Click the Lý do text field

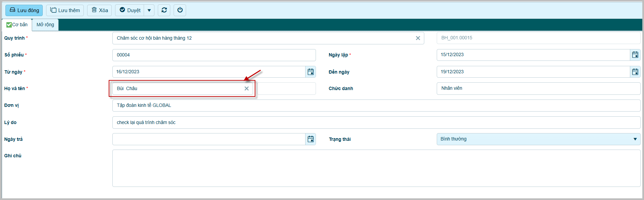point(376,123)
